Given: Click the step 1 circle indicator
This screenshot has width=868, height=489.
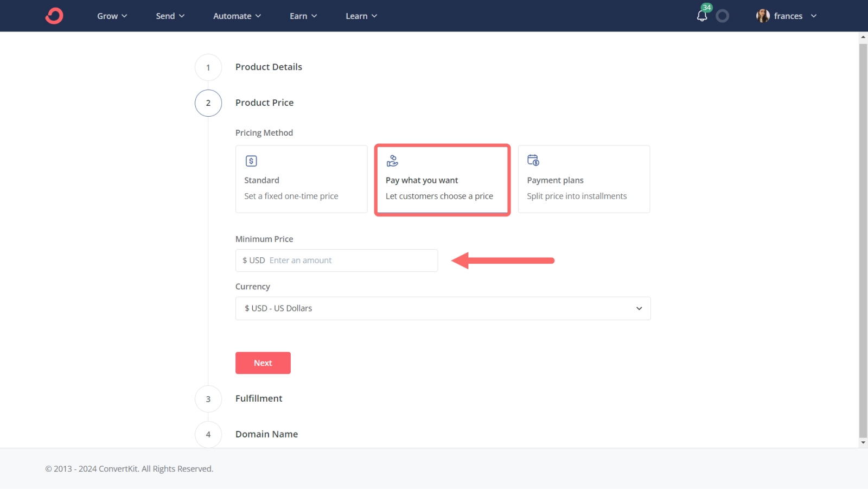Looking at the screenshot, I should click(x=208, y=68).
